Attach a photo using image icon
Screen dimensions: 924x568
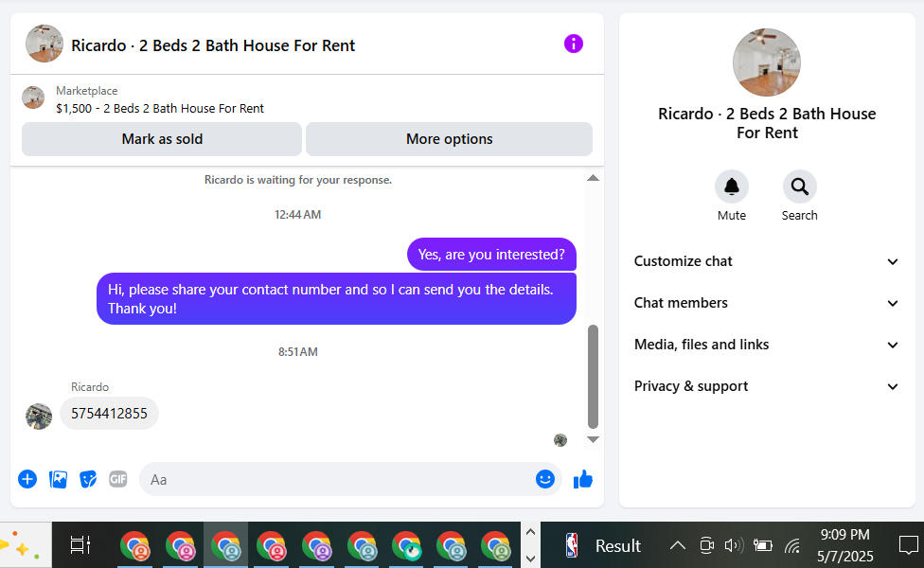pyautogui.click(x=58, y=479)
